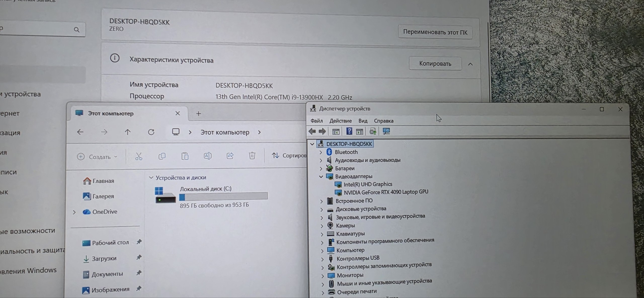Expand the Bluetooth device category
This screenshot has height=298, width=644.
click(x=321, y=152)
